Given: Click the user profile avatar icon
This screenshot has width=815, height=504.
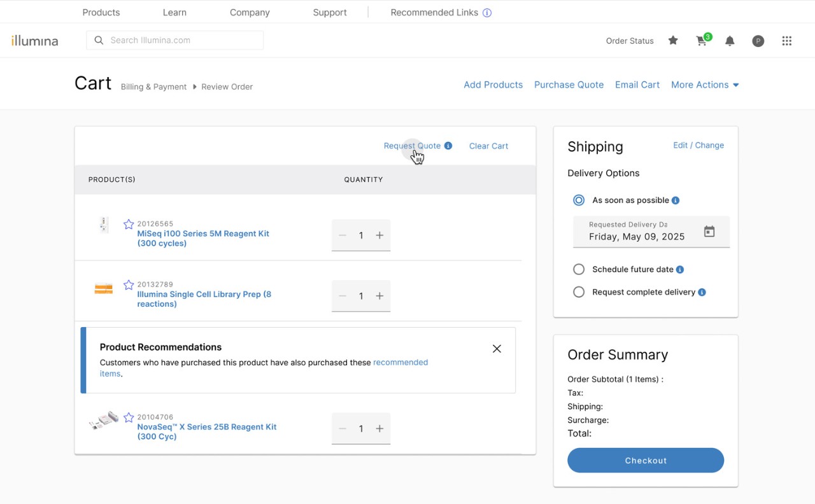Looking at the screenshot, I should [758, 41].
